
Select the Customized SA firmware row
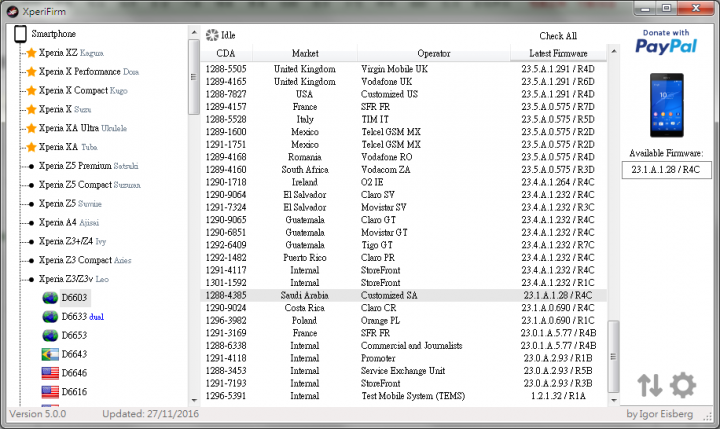pos(403,295)
